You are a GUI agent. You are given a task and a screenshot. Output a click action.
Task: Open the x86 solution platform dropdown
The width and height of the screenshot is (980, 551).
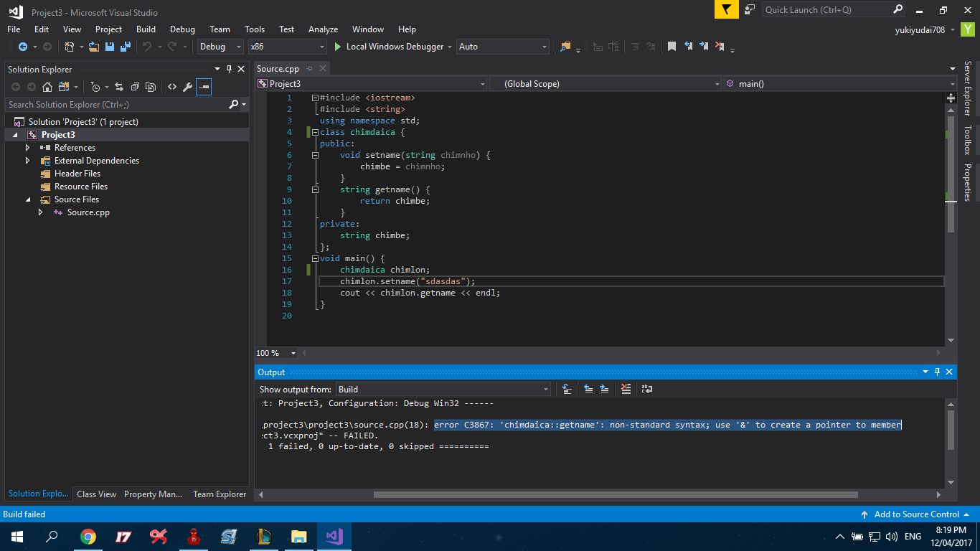click(287, 47)
